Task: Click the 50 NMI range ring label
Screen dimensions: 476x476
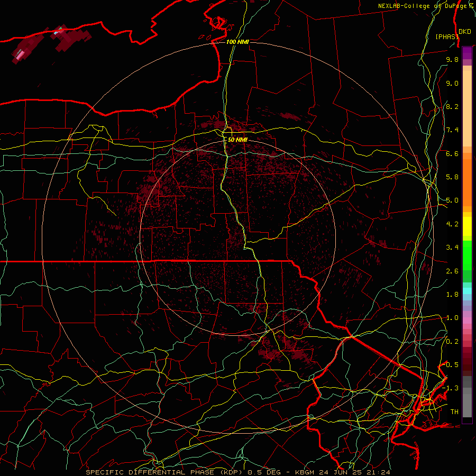Action: 237,140
